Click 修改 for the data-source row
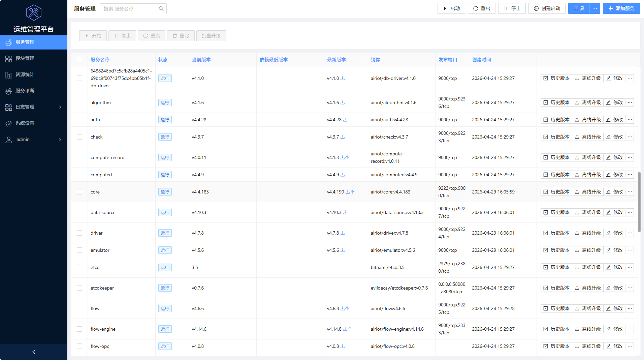The image size is (644, 360). 614,212
